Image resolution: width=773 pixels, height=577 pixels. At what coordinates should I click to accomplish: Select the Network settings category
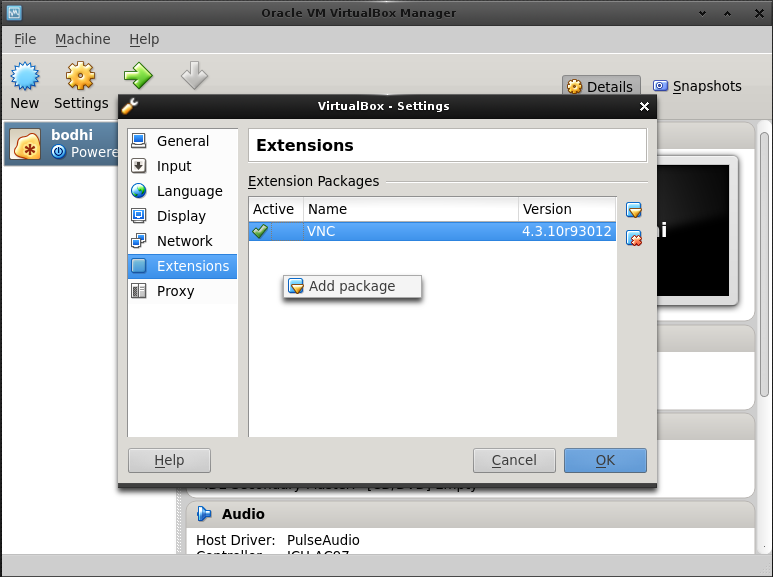point(182,241)
